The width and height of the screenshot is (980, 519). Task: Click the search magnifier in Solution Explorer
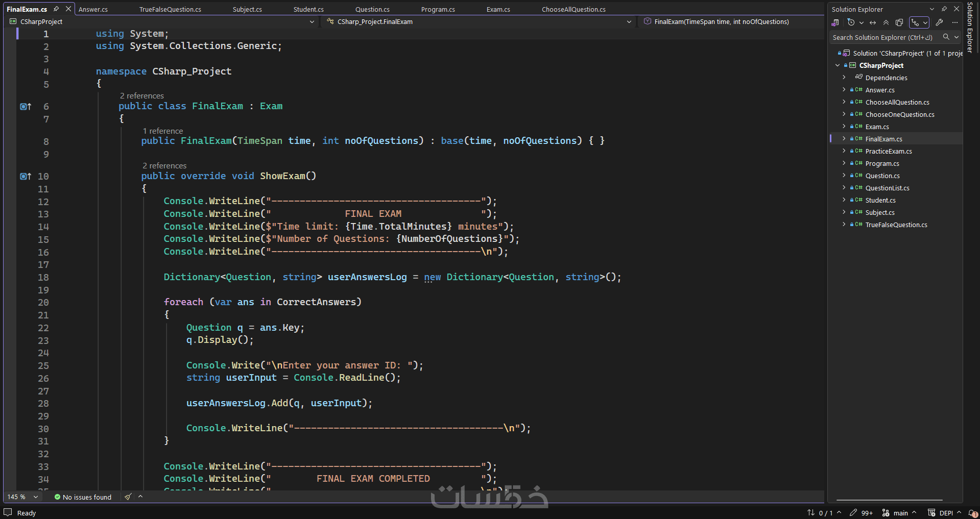pyautogui.click(x=946, y=37)
